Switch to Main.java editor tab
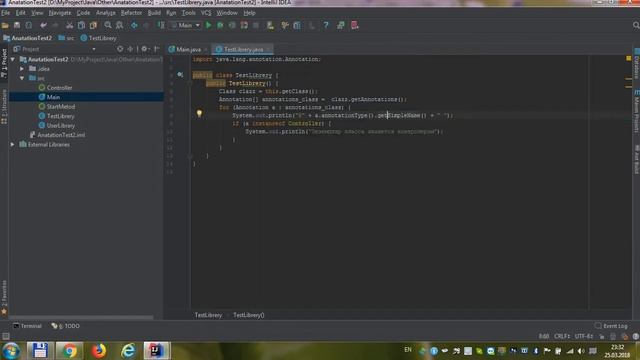Image resolution: width=640 pixels, height=360 pixels. (x=188, y=49)
